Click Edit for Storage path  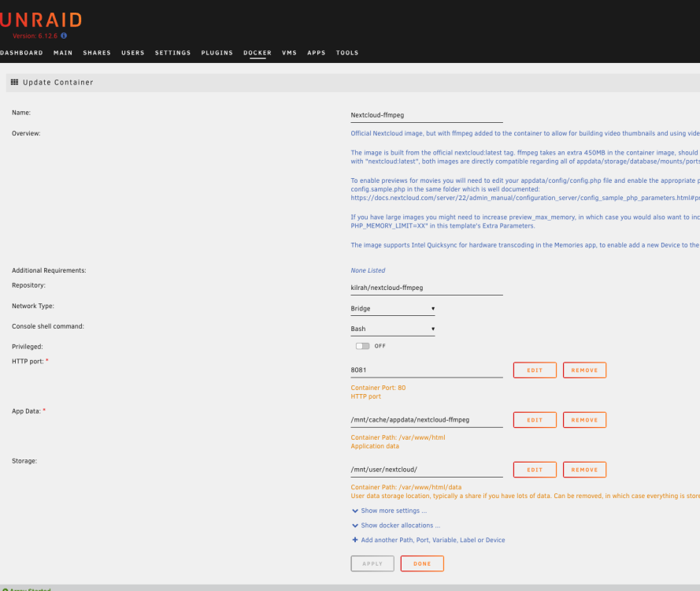[x=535, y=470]
